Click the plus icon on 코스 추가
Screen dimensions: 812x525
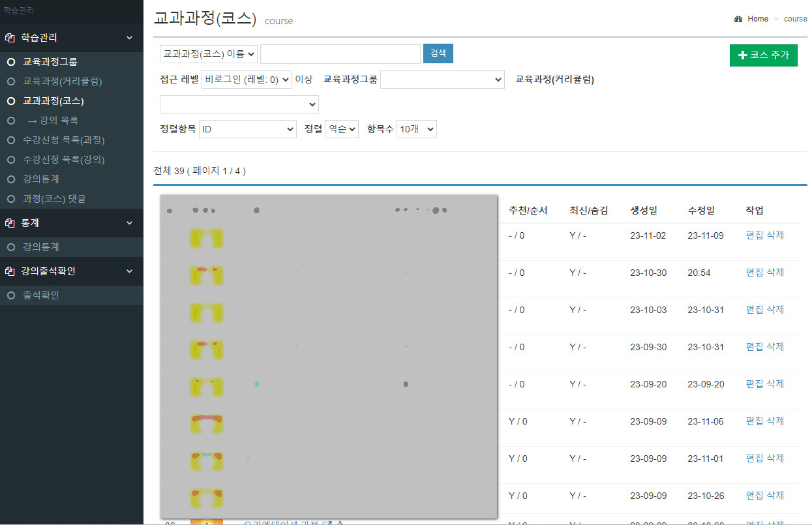742,55
